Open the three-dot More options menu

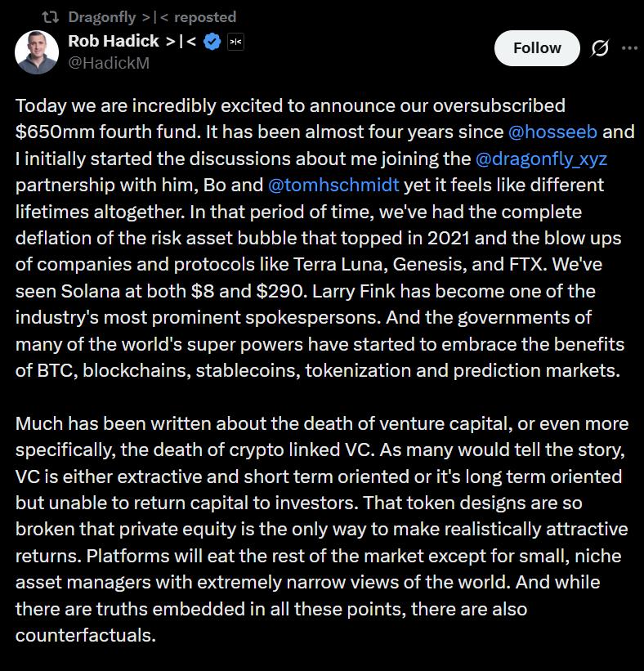click(x=629, y=48)
